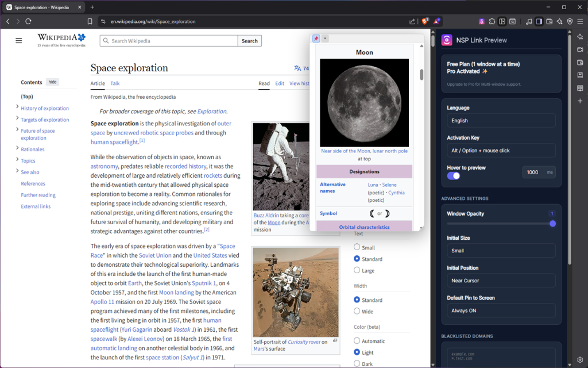Choose the Dark color radio option

pyautogui.click(x=357, y=363)
